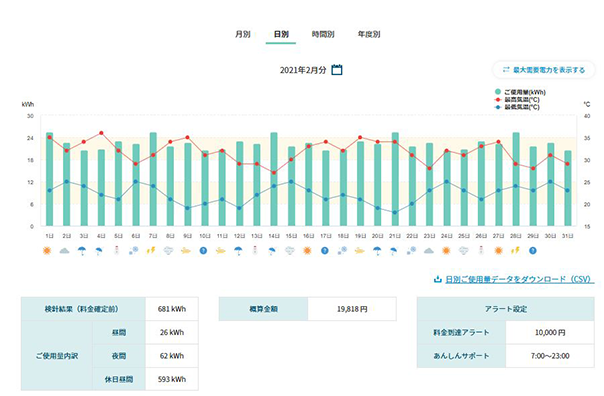This screenshot has height=396, width=604.
Task: Click 最大需要電力を表示する button
Action: coord(544,70)
